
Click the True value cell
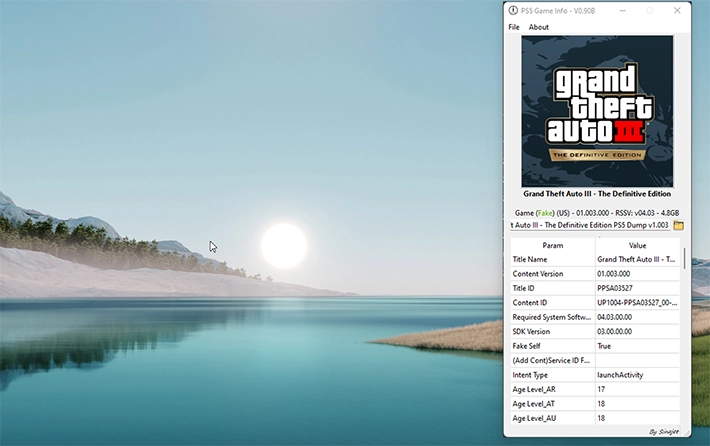pyautogui.click(x=637, y=346)
